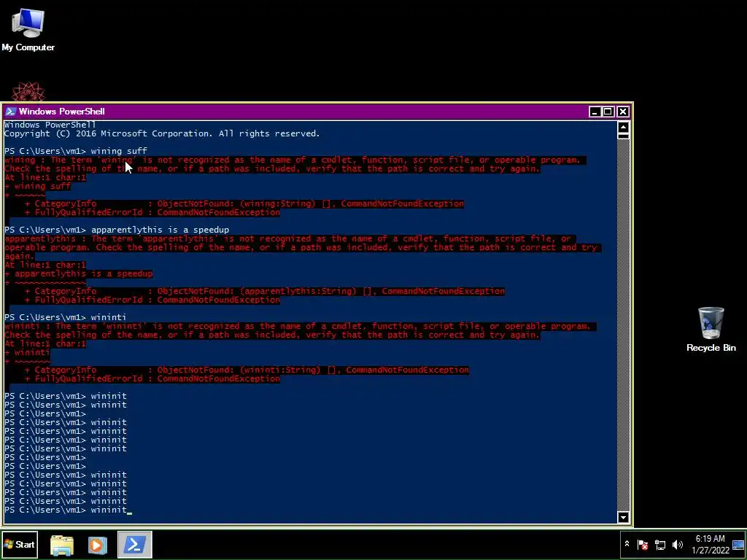
Task: Click the desktop thumbnail icon beside the clock
Action: [738, 545]
